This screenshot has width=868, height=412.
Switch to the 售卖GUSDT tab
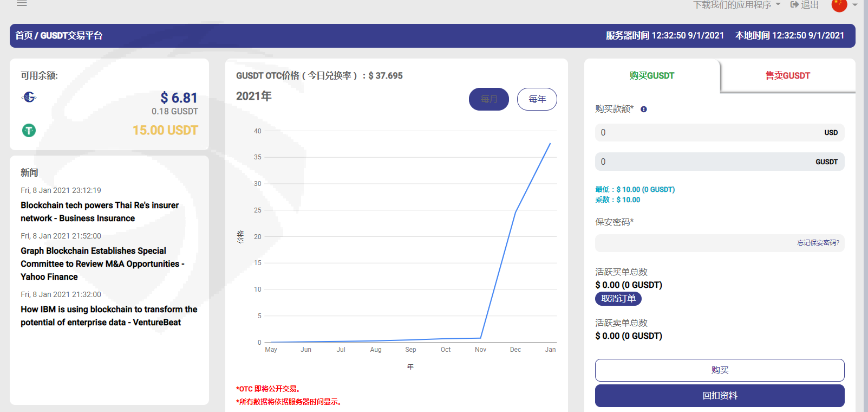(x=787, y=76)
